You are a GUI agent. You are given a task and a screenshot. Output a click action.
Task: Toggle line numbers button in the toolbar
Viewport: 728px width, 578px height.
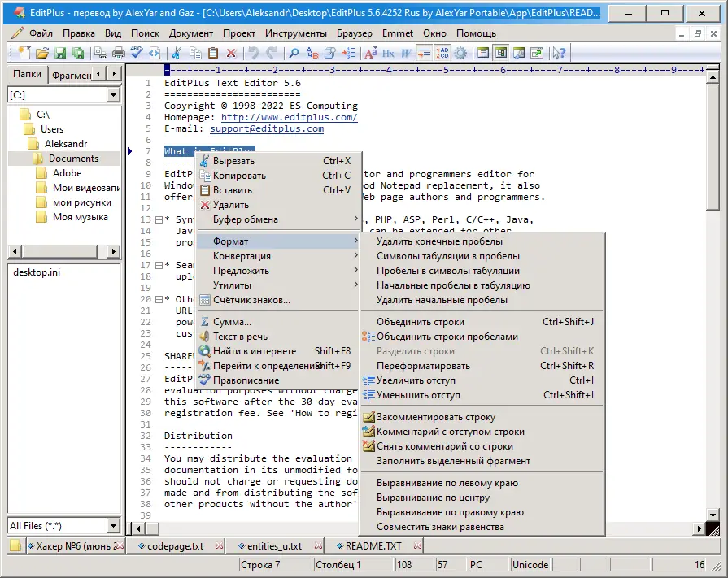click(442, 53)
